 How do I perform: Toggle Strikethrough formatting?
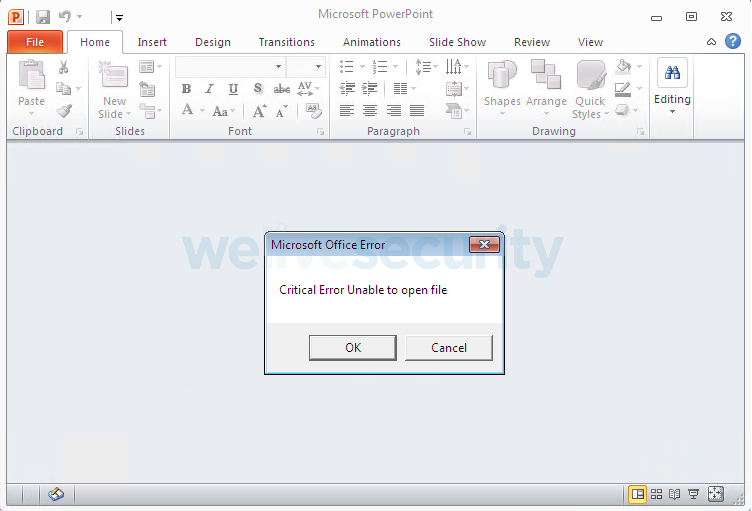pos(282,89)
